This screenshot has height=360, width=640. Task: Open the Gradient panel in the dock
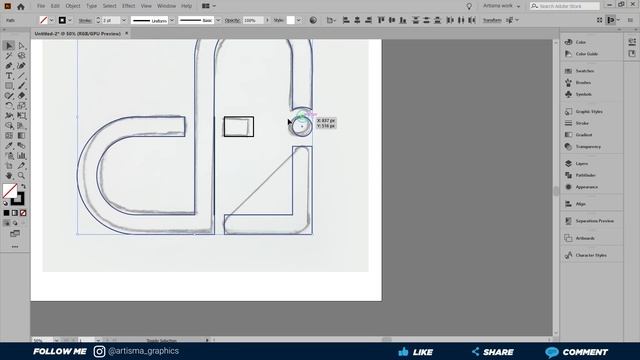584,135
